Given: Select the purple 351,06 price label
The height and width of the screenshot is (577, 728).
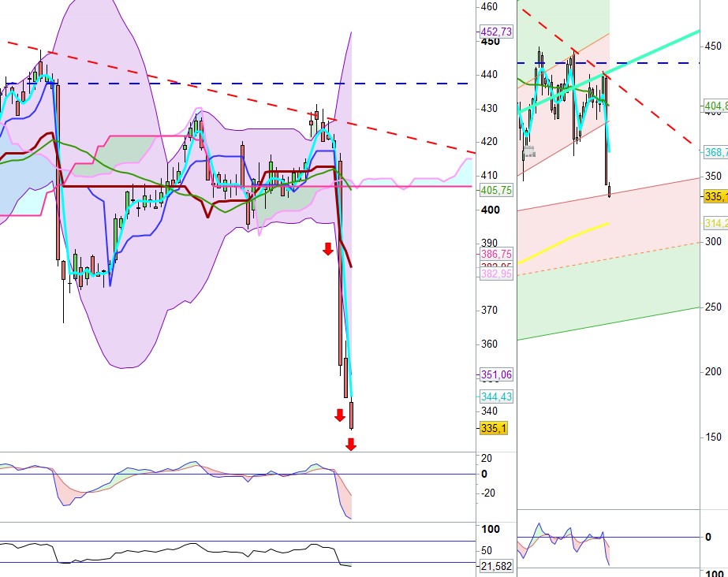Looking at the screenshot, I should [x=496, y=374].
